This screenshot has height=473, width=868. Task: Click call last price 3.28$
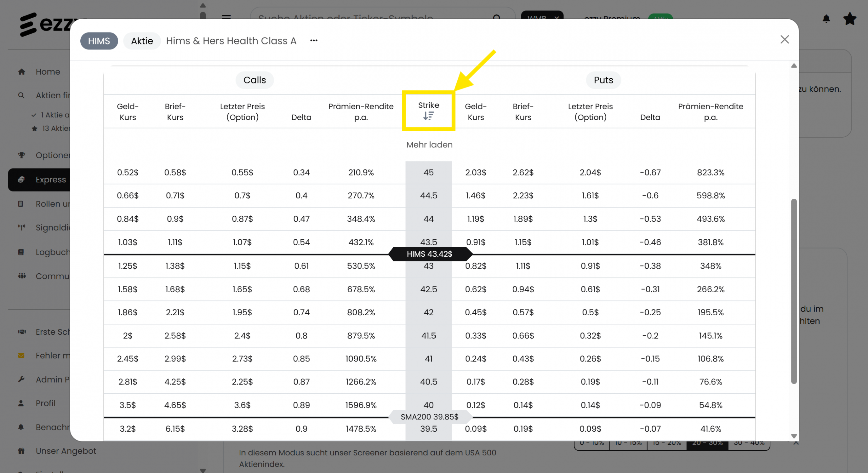point(242,429)
